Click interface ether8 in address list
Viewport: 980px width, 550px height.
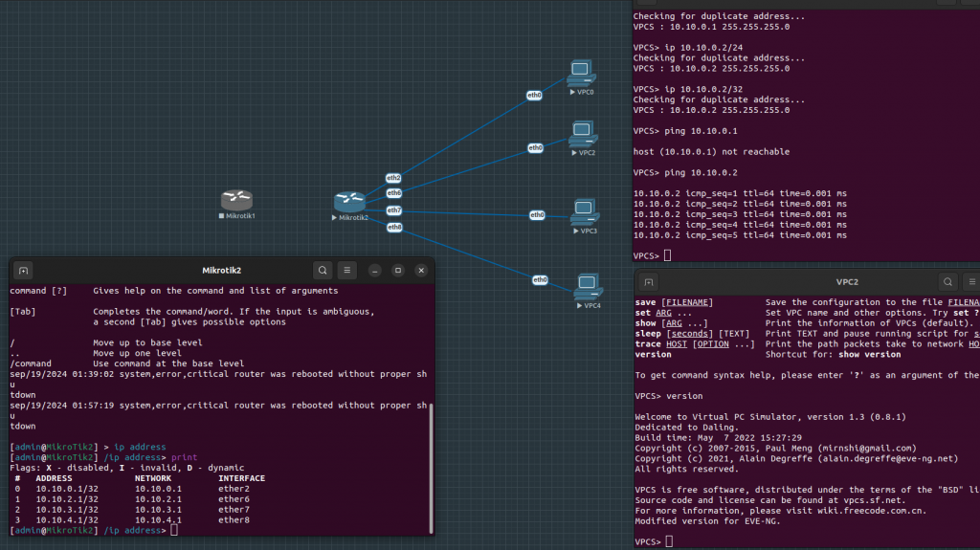click(x=234, y=520)
